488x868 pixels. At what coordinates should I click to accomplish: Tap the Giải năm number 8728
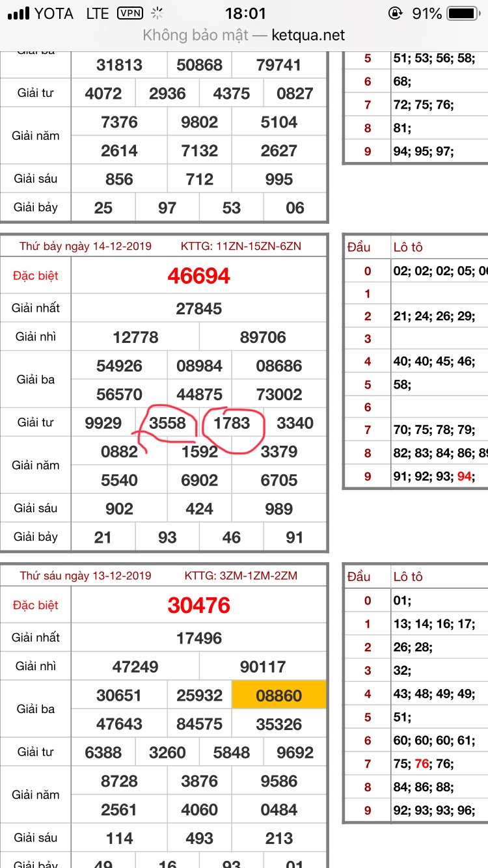[x=119, y=781]
